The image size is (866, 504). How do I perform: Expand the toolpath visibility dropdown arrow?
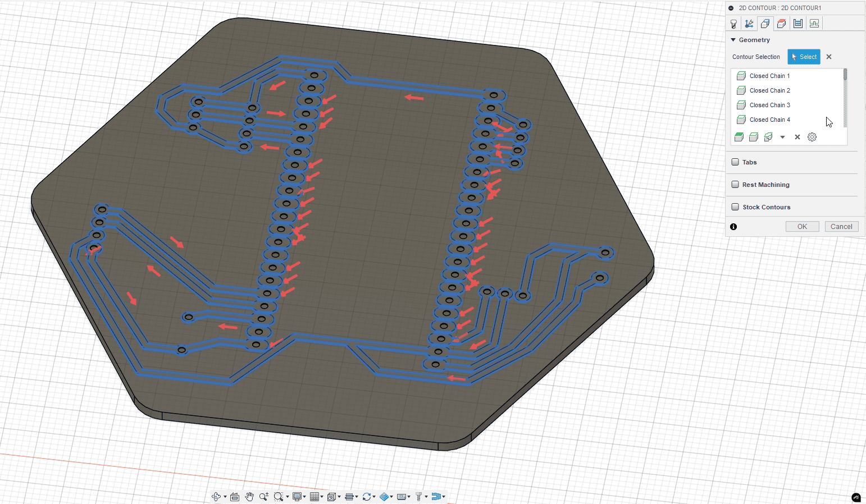pyautogui.click(x=444, y=497)
